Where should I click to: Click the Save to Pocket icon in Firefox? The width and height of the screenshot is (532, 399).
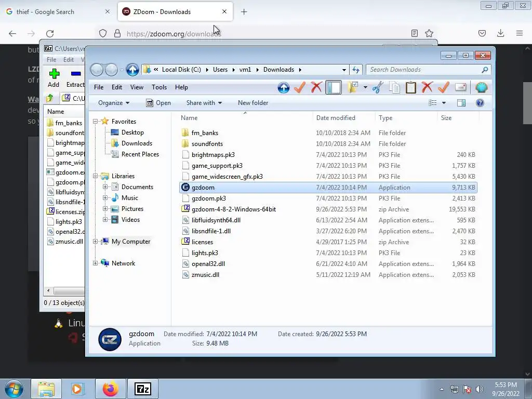[x=482, y=33]
